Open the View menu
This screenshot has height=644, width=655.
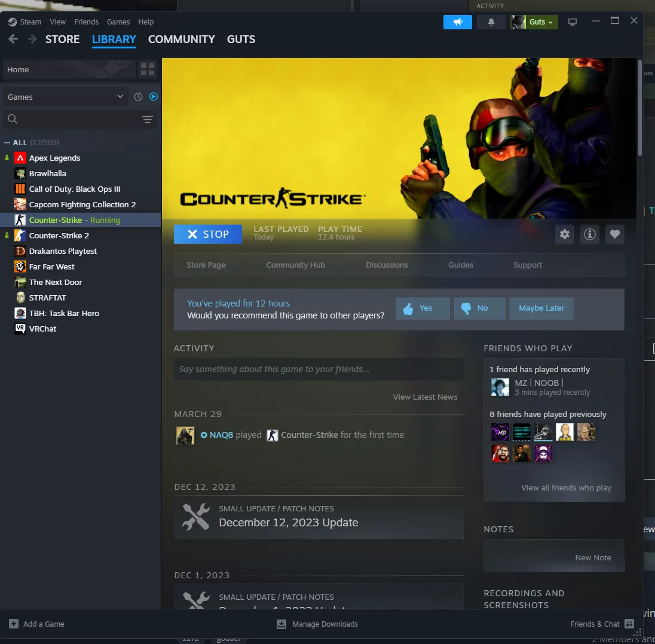coord(57,22)
